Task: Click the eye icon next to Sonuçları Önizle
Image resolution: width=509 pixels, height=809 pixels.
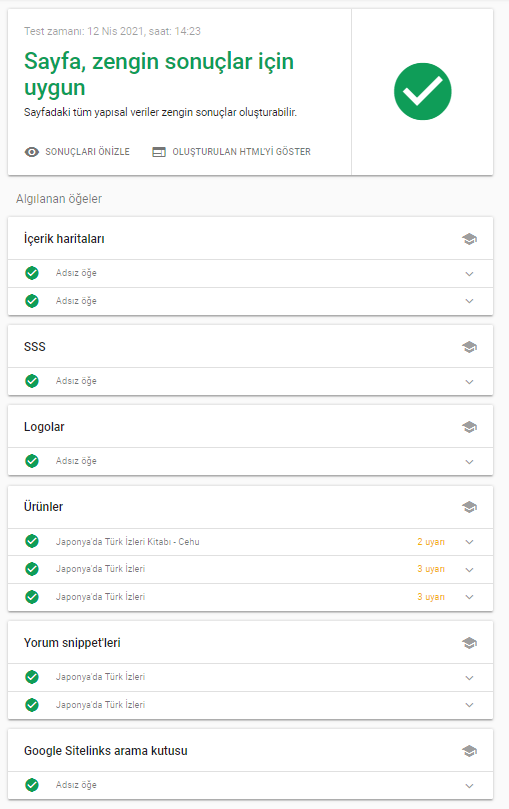Action: pyautogui.click(x=31, y=152)
